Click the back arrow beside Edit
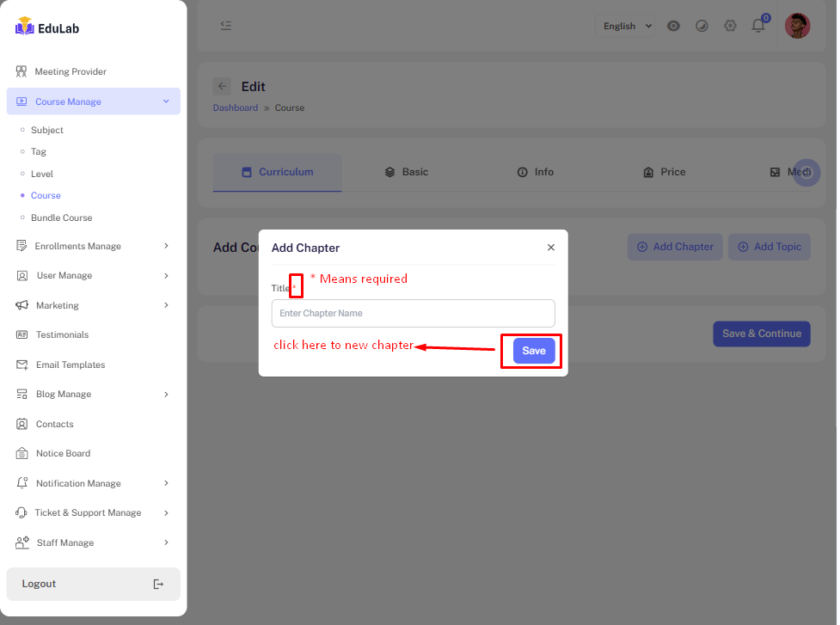Viewport: 840px width, 625px height. (x=222, y=86)
